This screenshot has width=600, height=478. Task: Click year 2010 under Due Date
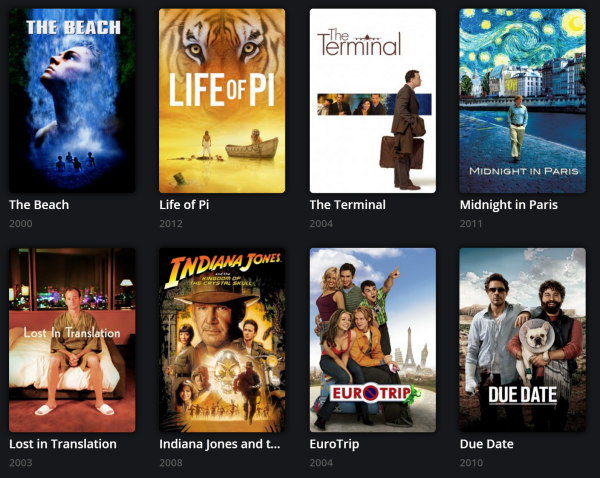[471, 463]
